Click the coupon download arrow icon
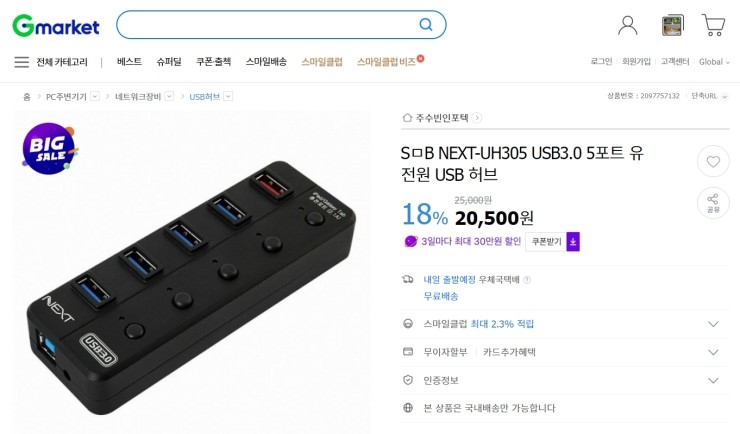 click(573, 241)
